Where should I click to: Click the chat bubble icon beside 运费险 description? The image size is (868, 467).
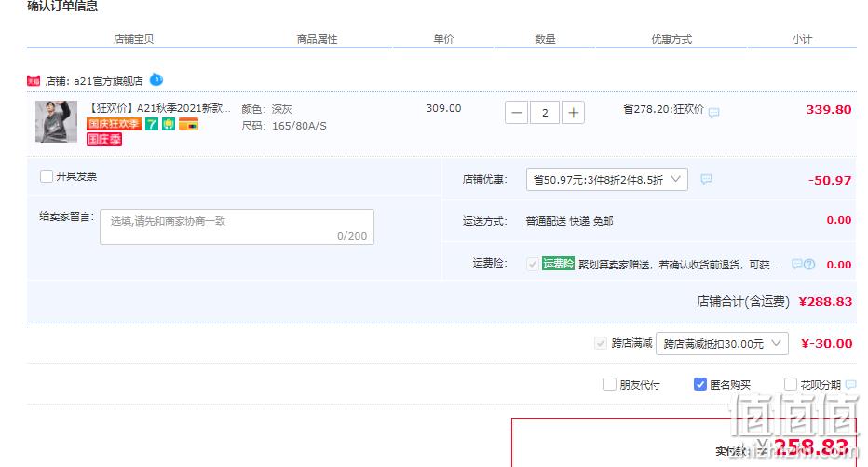pyautogui.click(x=797, y=264)
